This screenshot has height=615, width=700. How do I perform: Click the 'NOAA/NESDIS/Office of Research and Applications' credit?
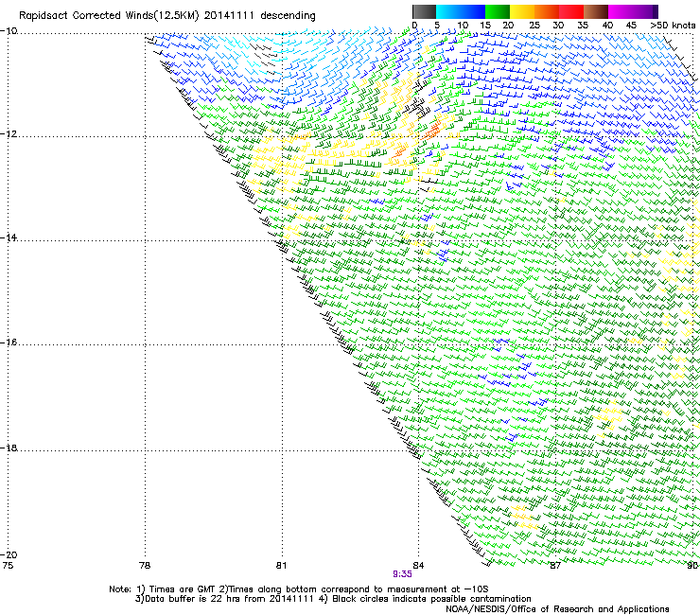557,609
